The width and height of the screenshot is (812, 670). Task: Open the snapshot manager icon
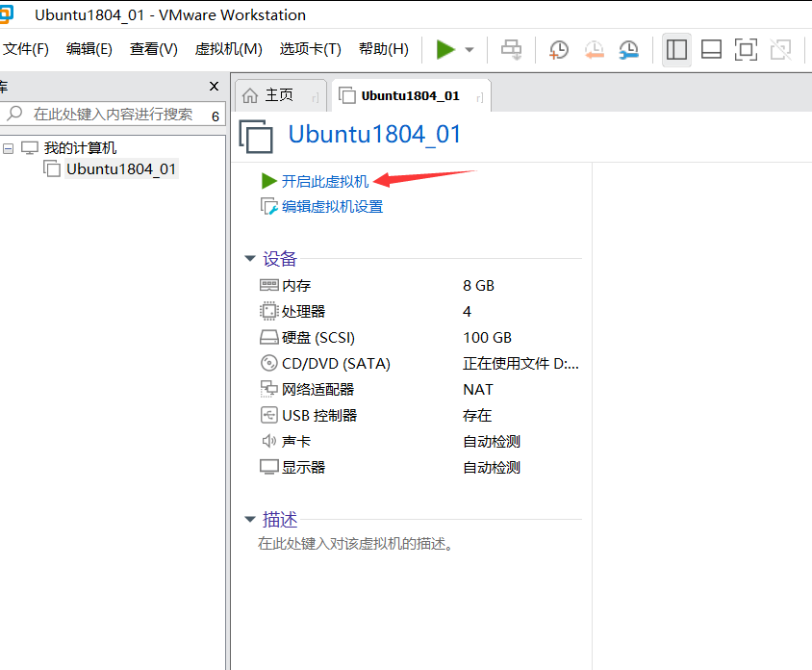(628, 50)
